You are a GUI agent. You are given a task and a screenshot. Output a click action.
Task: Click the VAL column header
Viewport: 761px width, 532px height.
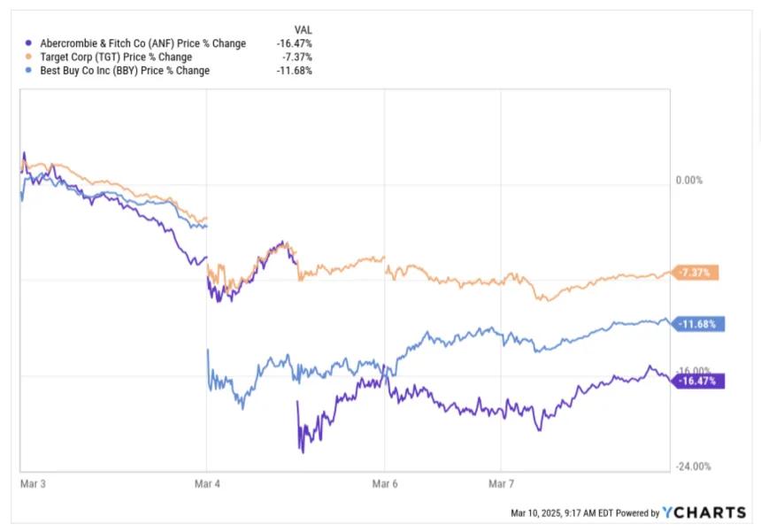[x=304, y=30]
